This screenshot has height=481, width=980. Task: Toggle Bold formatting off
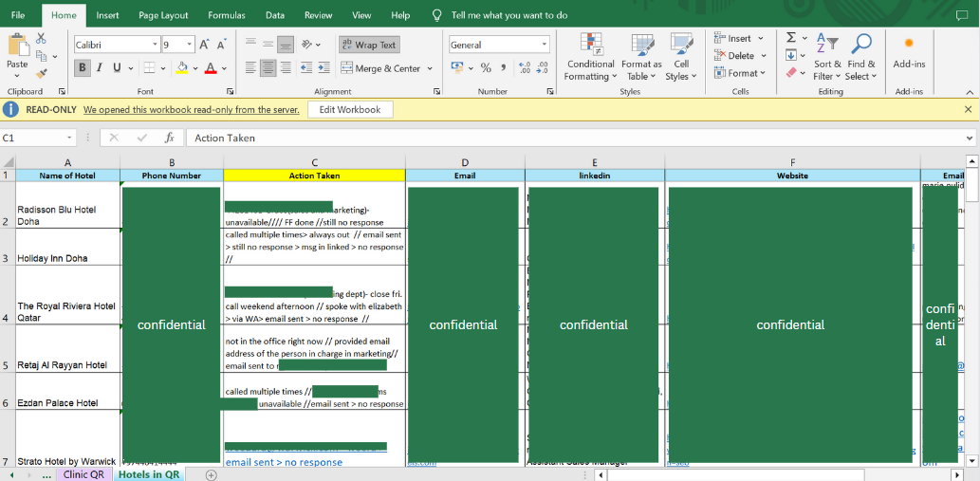click(83, 68)
